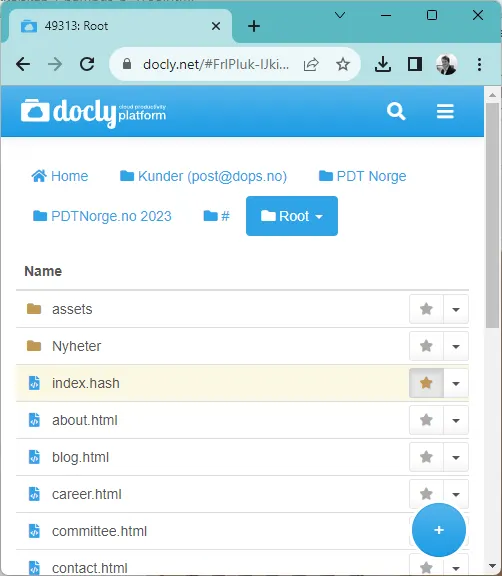Go to Home breadcrumb link
This screenshot has width=502, height=576.
click(60, 176)
